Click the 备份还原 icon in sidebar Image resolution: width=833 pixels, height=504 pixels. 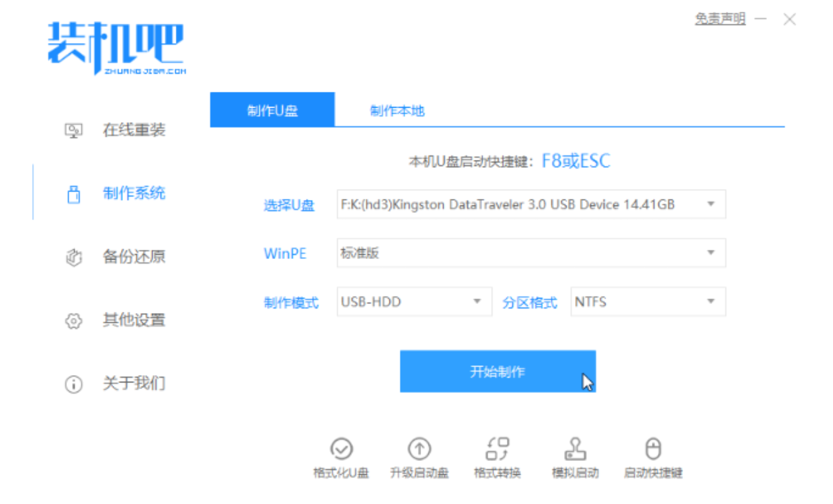pyautogui.click(x=73, y=257)
